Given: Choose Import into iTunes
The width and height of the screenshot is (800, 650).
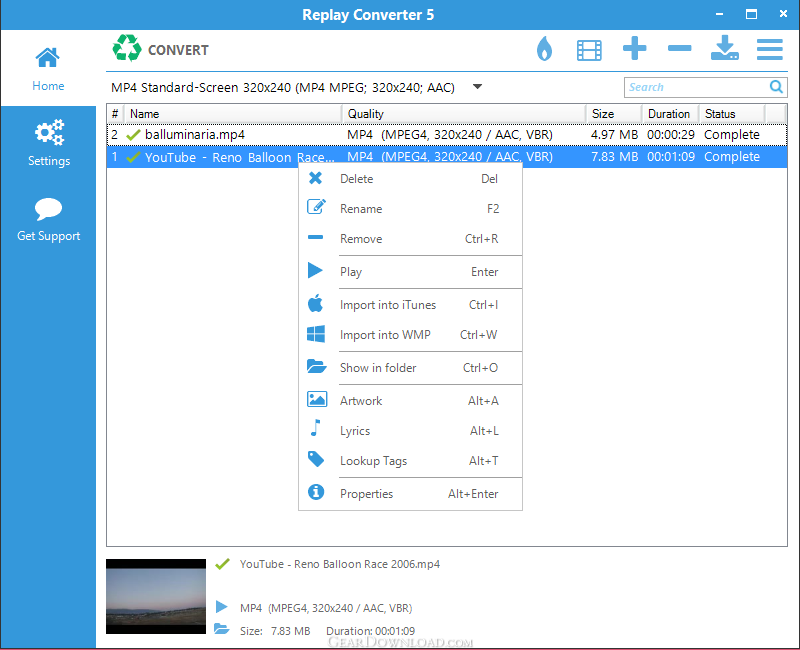Looking at the screenshot, I should 410,305.
